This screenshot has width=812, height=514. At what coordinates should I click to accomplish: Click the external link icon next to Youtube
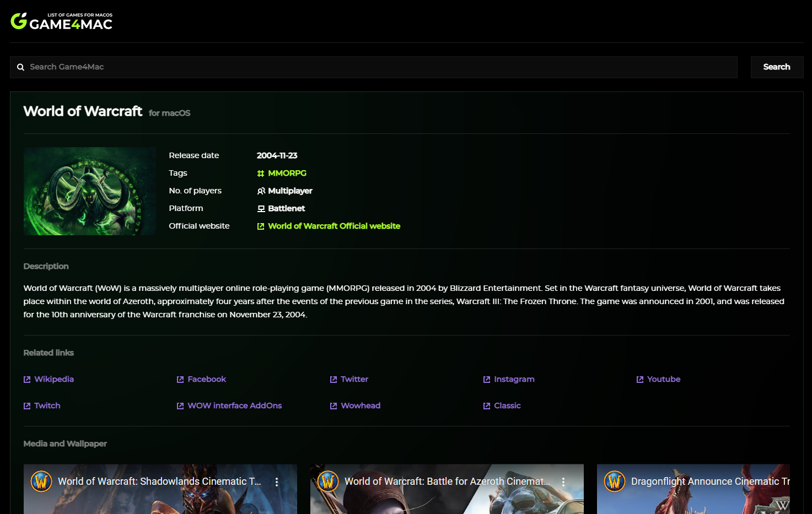tap(640, 380)
